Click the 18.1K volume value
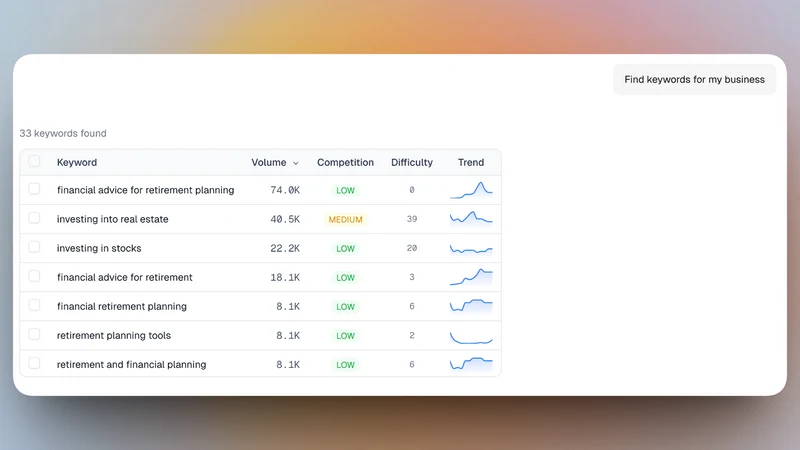 pos(285,277)
